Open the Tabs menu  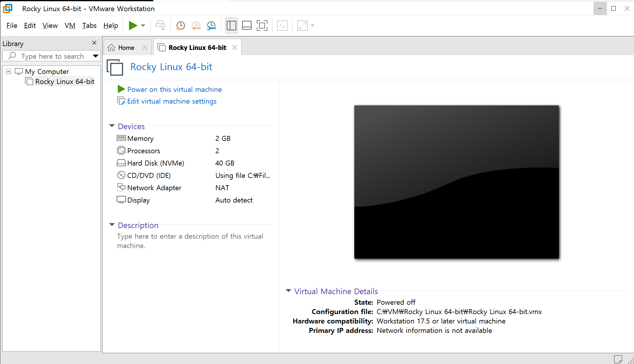89,26
